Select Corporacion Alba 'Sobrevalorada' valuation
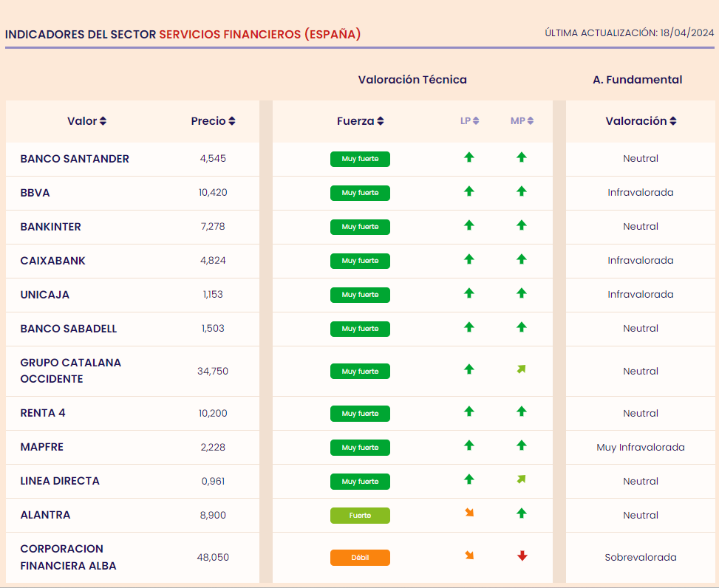 [640, 557]
